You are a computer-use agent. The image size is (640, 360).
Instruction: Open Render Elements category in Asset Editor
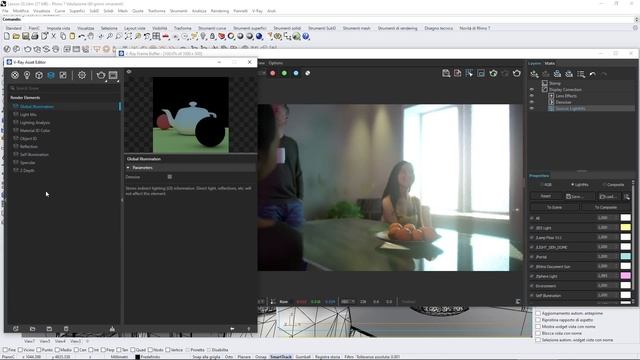pos(51,75)
